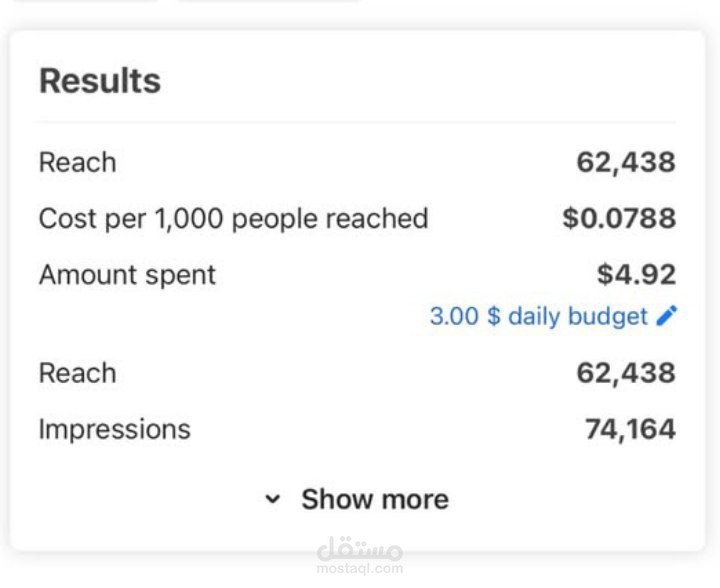Open the 3.00 $ daily budget link

coord(538,317)
